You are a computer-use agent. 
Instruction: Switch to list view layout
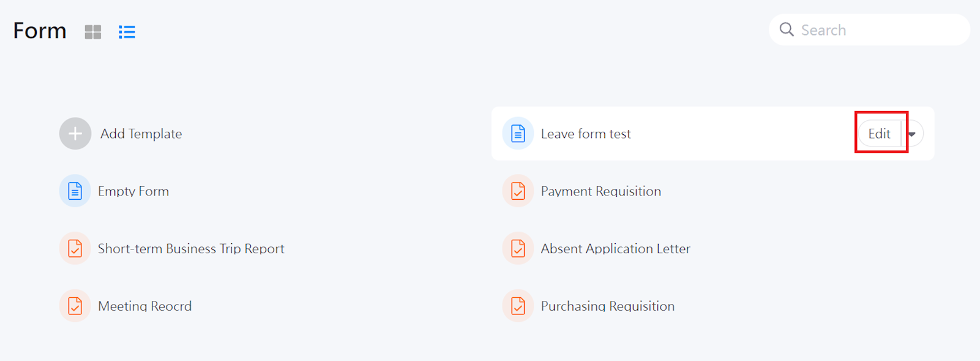pyautogui.click(x=127, y=32)
